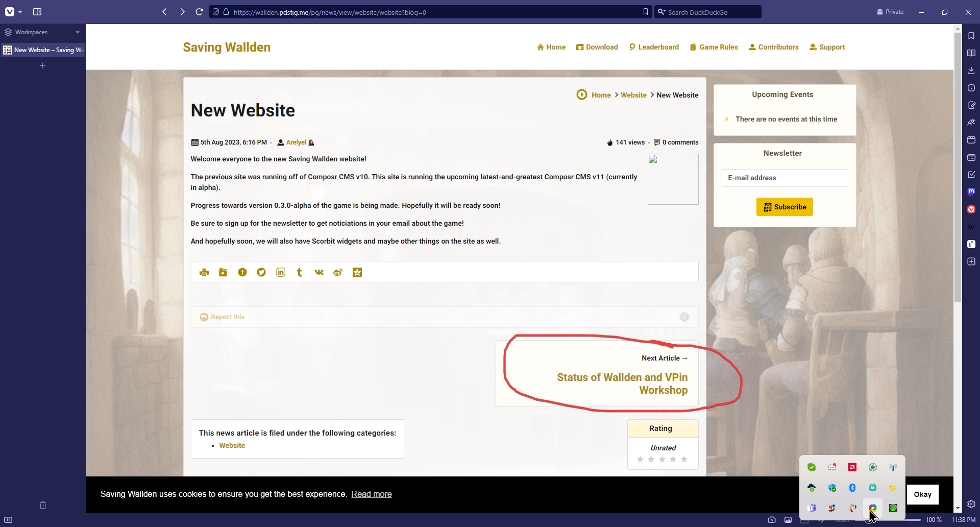Expand the article settings gear menu
The image size is (980, 527).
point(684,317)
